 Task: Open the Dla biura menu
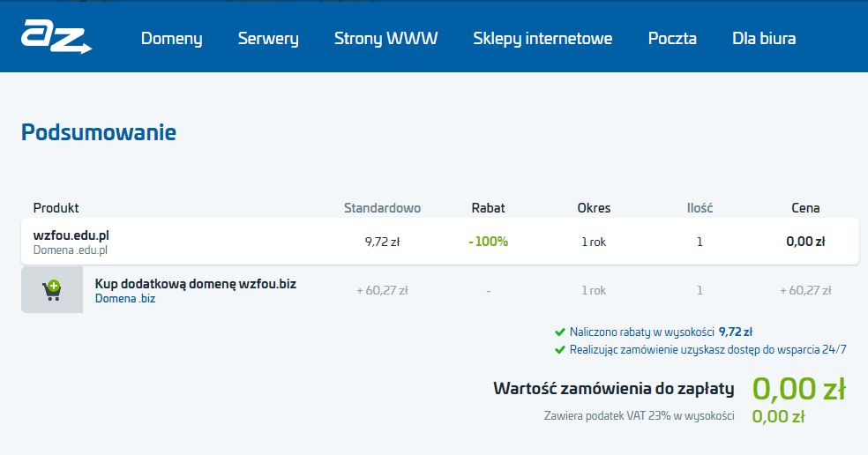point(764,38)
